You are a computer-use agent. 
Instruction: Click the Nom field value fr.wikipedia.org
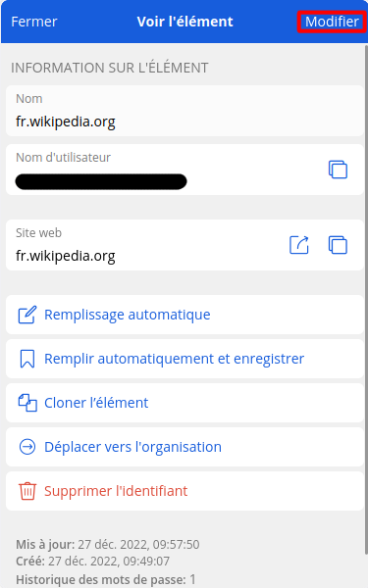[x=66, y=122]
